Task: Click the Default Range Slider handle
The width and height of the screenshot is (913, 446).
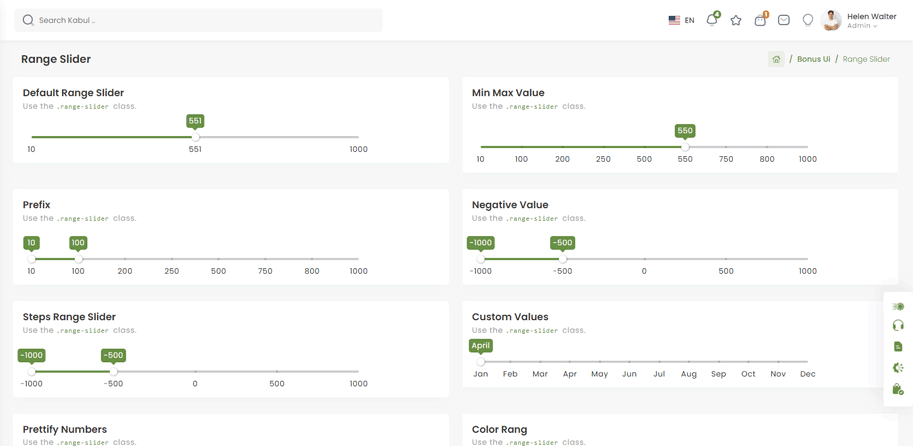Action: (x=196, y=137)
